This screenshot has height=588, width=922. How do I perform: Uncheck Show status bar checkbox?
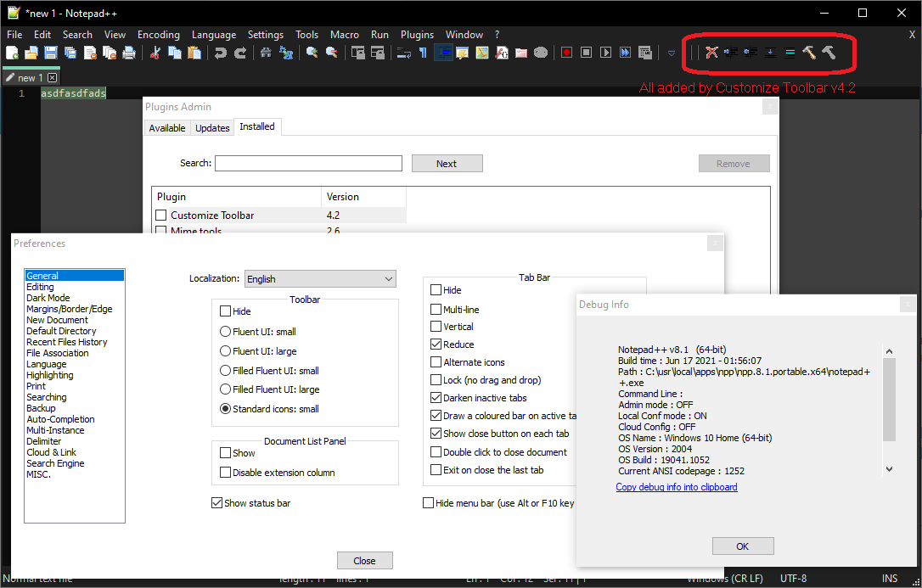click(217, 503)
